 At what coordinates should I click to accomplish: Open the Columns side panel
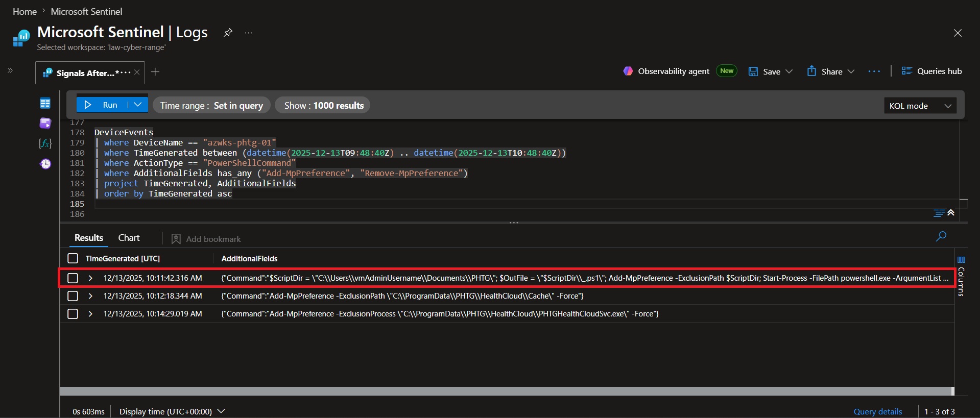tap(961, 276)
